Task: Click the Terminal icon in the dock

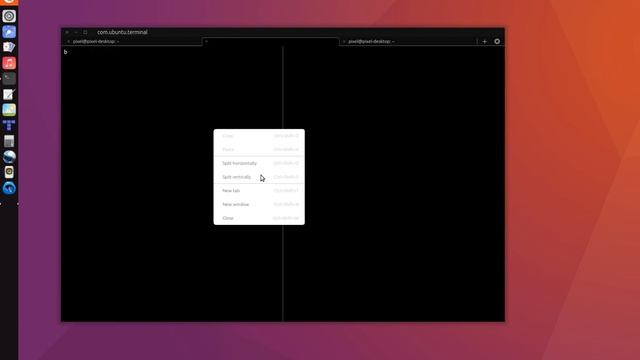Action: coord(9,78)
